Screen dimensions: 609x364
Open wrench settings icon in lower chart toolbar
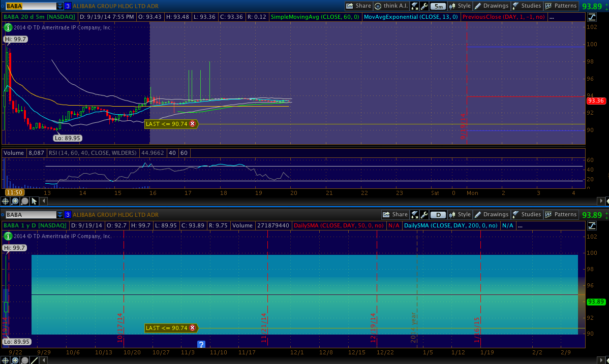(x=424, y=215)
